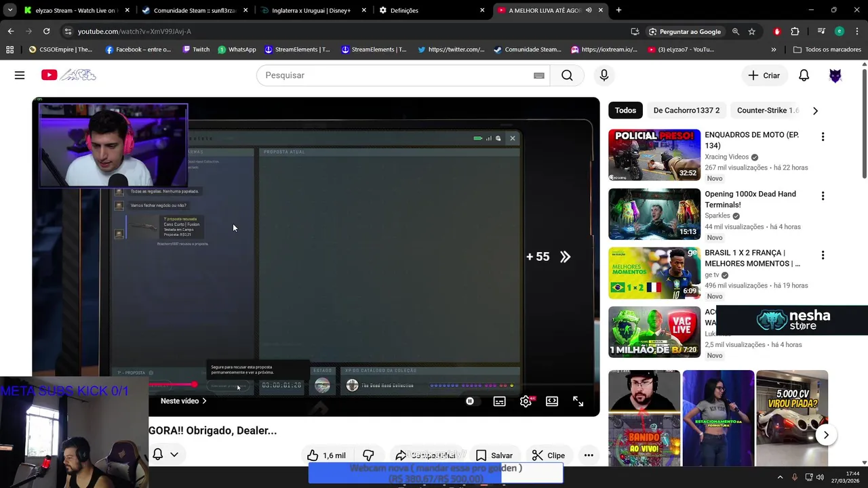Select the 'De Cachorro1337 2' chip

click(x=686, y=110)
